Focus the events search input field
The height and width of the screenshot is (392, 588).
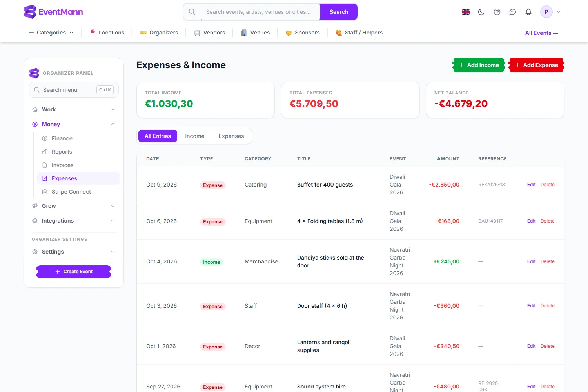(260, 12)
